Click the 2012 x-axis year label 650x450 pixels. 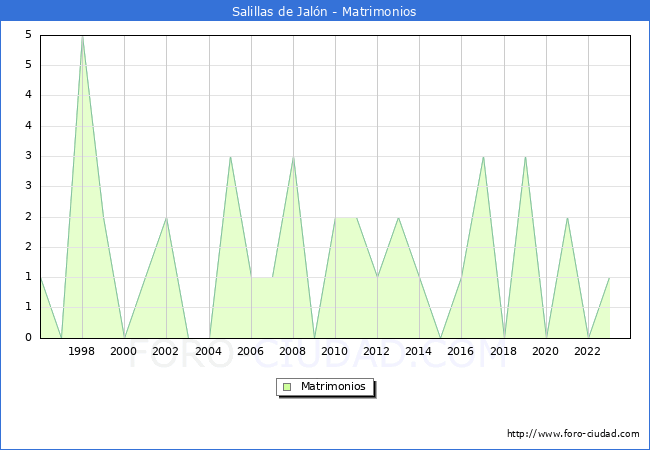pyautogui.click(x=376, y=351)
